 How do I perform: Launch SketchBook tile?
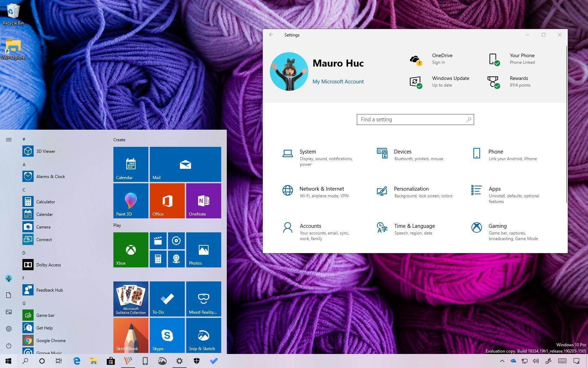click(131, 335)
